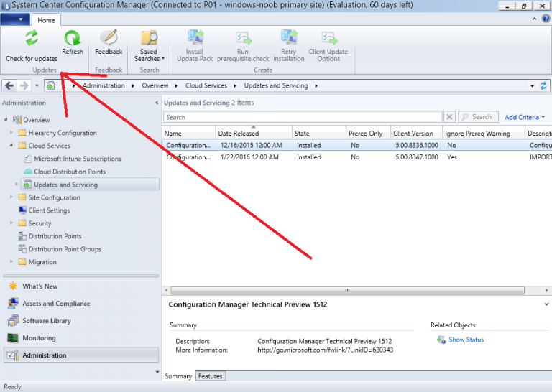Click Install Update Pack icon
Viewport: 552px width, 392px height.
point(195,39)
